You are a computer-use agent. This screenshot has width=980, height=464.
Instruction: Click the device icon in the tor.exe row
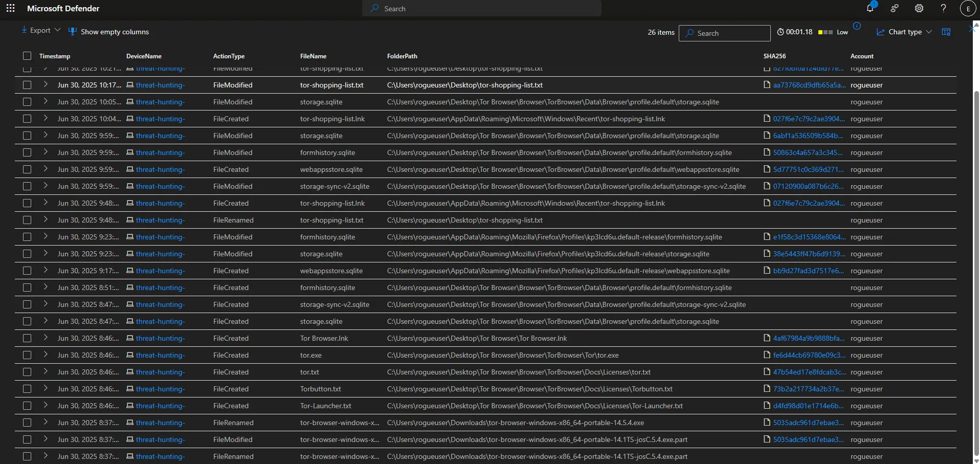(130, 355)
